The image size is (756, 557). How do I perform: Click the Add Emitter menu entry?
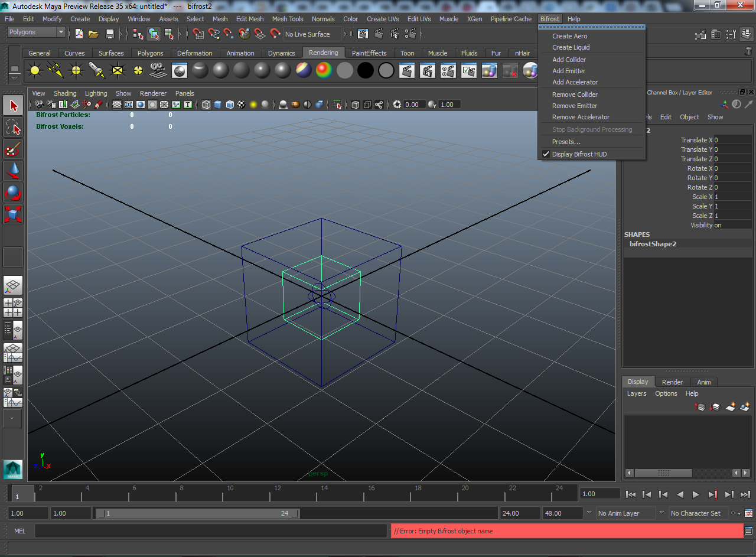click(x=568, y=71)
